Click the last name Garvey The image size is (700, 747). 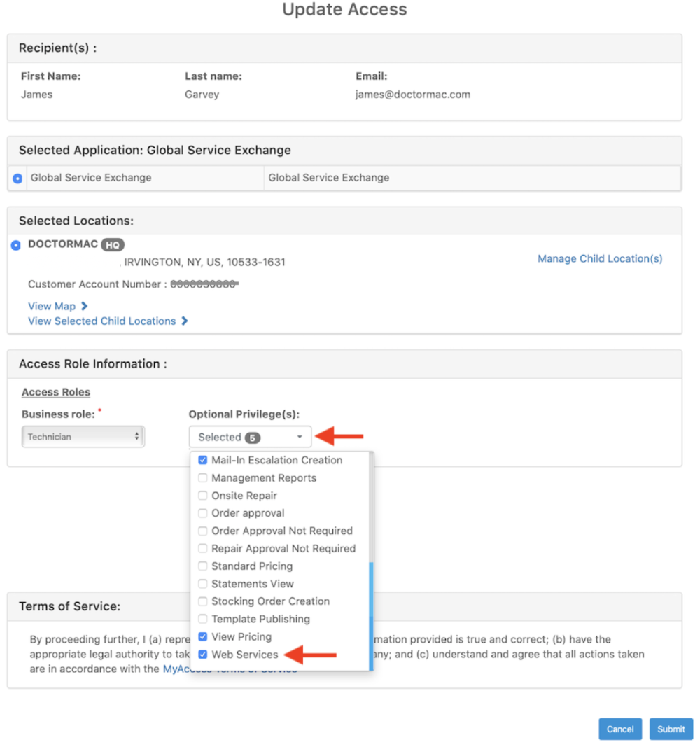point(202,95)
